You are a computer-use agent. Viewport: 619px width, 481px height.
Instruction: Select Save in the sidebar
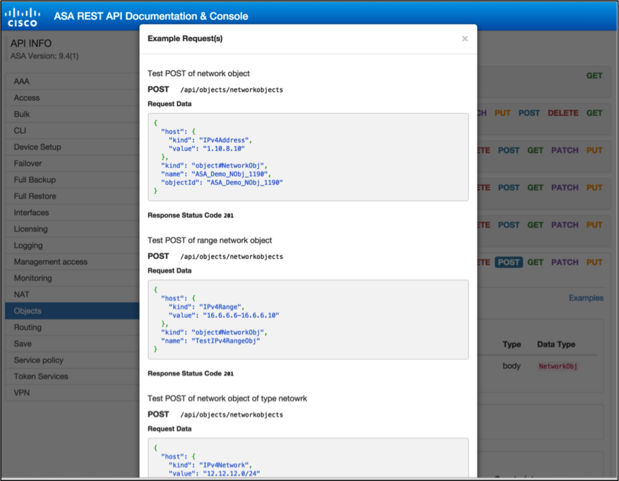point(72,344)
